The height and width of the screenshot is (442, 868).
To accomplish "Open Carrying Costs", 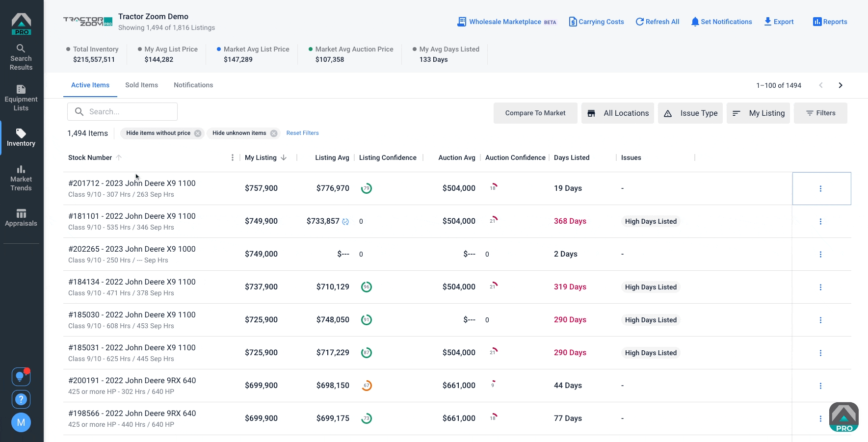I will click(x=596, y=22).
